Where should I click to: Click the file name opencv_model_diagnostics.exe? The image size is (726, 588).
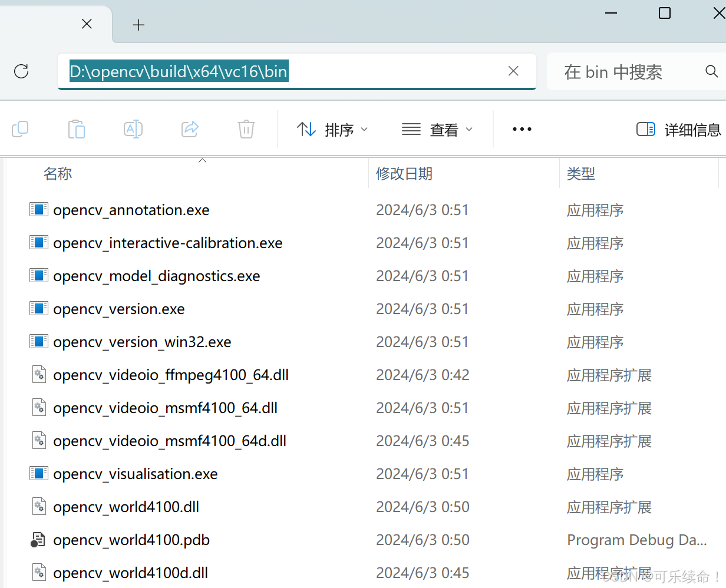coord(157,276)
